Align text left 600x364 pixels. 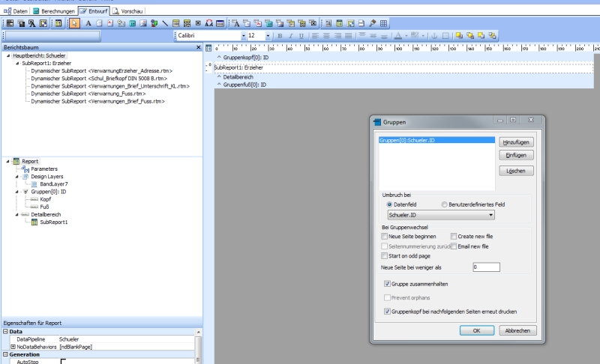[315, 35]
